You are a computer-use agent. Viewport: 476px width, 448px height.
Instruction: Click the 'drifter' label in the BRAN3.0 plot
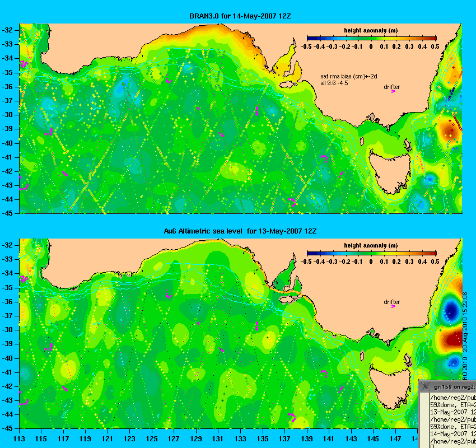tap(391, 87)
